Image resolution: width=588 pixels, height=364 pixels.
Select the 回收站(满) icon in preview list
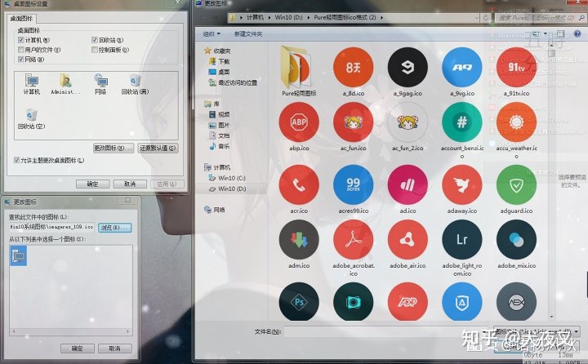point(135,84)
